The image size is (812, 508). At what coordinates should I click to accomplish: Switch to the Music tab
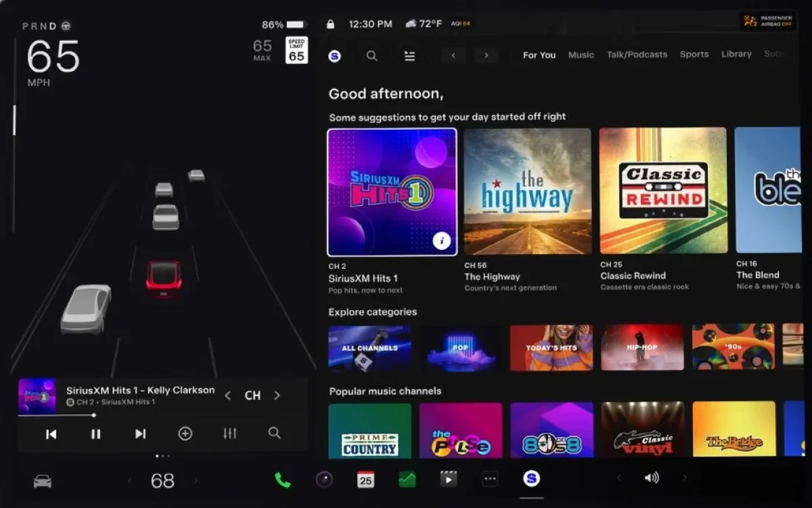(581, 55)
